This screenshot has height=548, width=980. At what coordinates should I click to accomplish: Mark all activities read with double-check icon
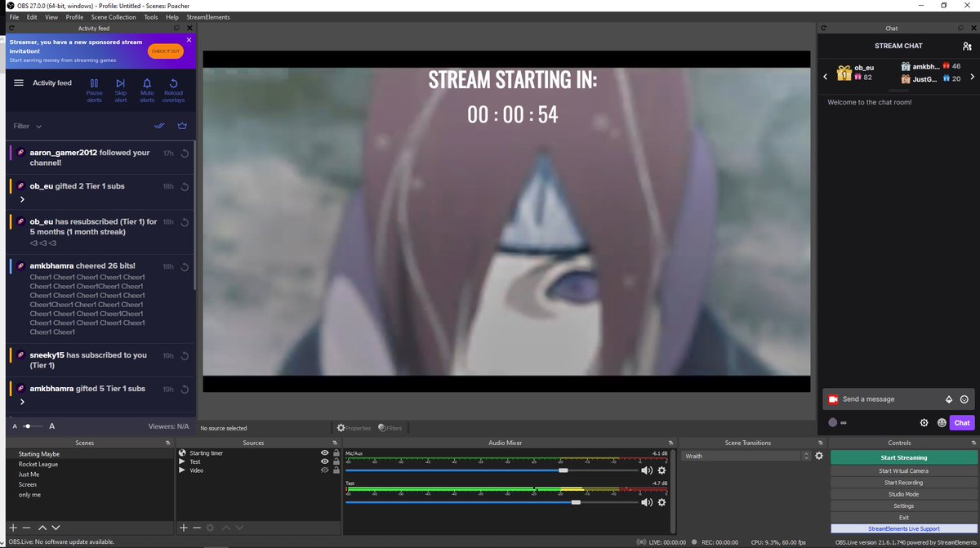159,126
